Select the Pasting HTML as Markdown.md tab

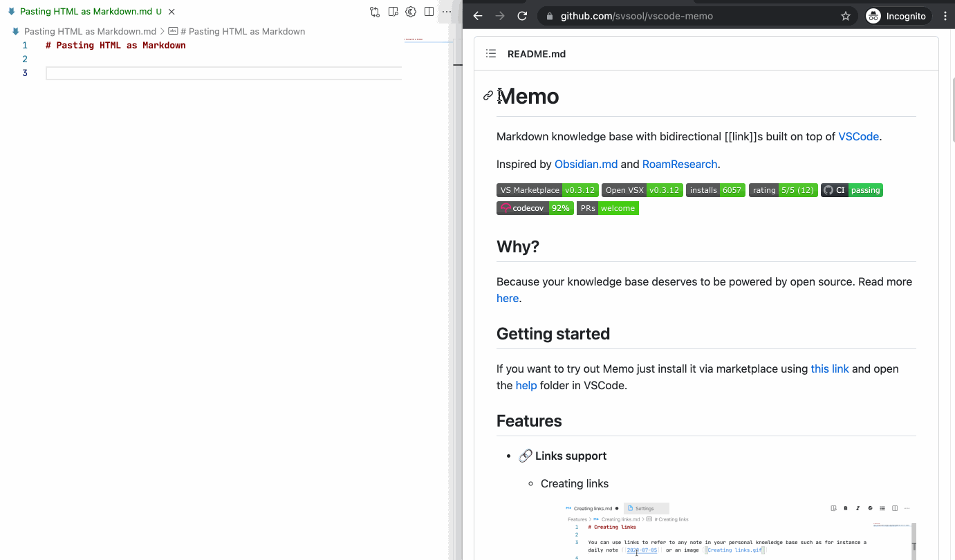pyautogui.click(x=91, y=12)
